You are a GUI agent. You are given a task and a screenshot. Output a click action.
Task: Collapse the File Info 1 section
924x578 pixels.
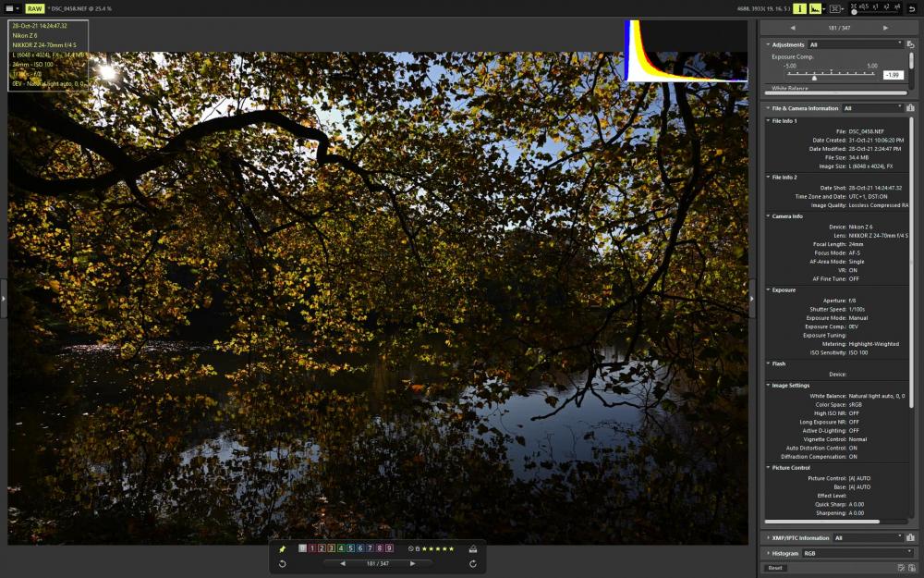[x=768, y=121]
